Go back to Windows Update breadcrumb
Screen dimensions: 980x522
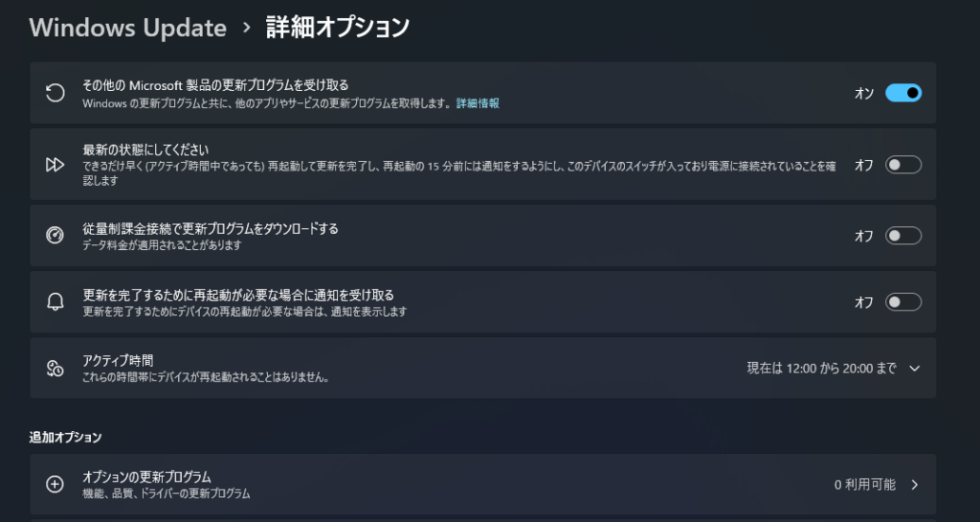[127, 28]
